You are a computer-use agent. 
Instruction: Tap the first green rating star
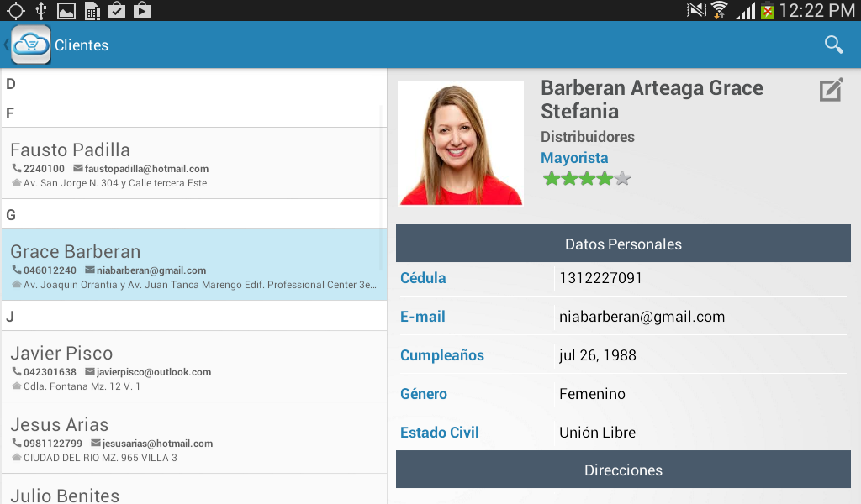point(551,178)
